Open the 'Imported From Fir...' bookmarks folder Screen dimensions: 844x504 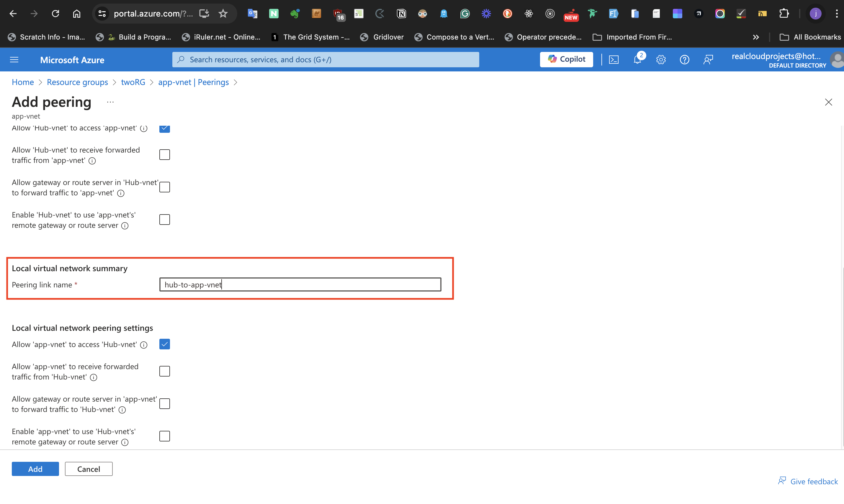tap(632, 37)
